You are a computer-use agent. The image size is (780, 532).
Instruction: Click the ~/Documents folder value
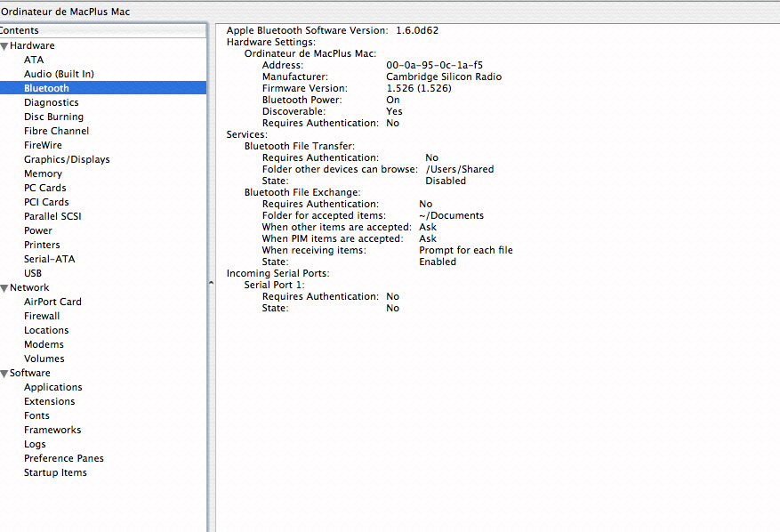tap(451, 215)
